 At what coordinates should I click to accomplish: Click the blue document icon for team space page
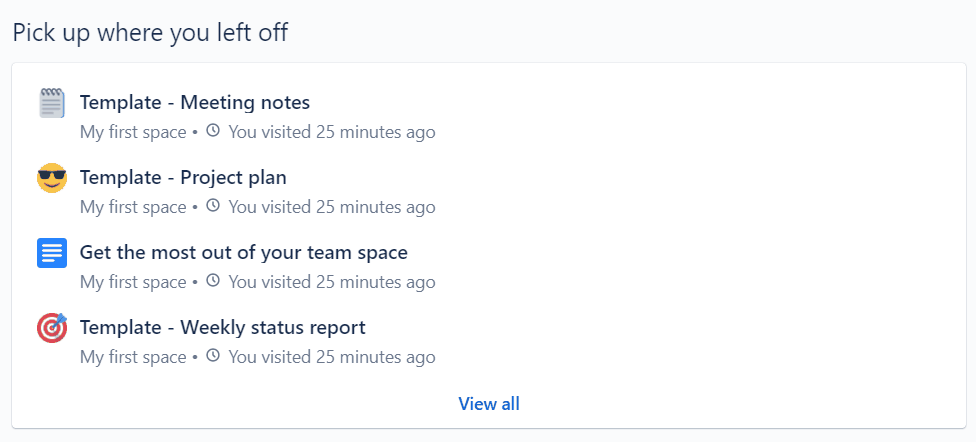[x=52, y=253]
